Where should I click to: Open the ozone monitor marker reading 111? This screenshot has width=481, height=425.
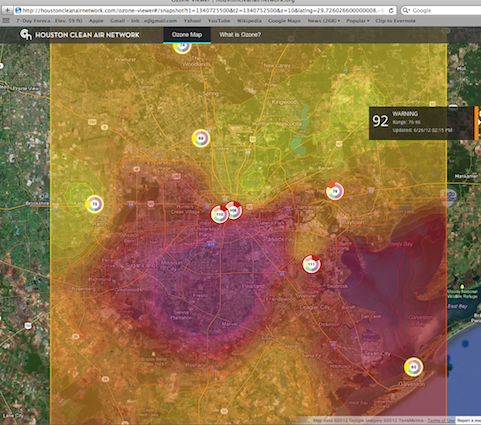311,264
